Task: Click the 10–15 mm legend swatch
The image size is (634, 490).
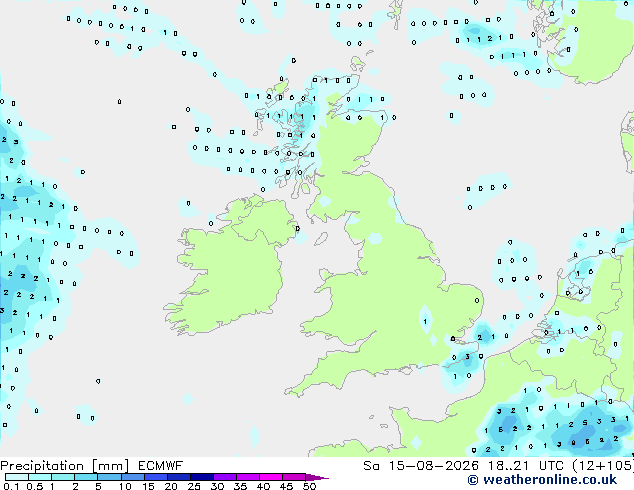Action: 132,477
